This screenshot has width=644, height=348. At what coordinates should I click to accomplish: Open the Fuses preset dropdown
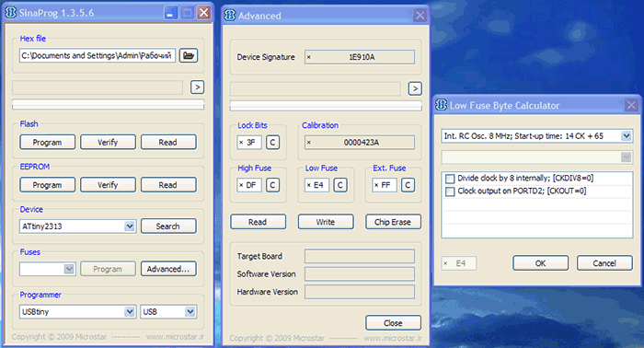tap(69, 269)
